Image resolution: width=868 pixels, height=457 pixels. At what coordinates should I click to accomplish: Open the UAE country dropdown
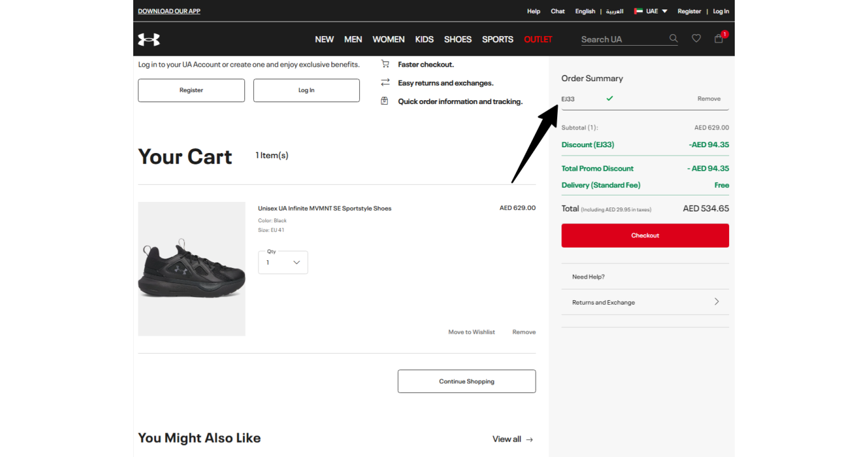pos(651,11)
